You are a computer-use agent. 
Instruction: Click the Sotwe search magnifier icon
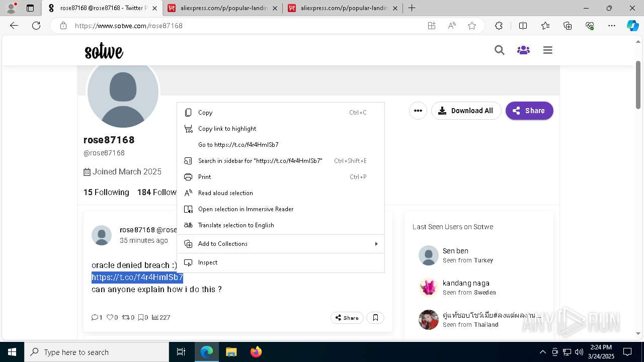pyautogui.click(x=499, y=50)
